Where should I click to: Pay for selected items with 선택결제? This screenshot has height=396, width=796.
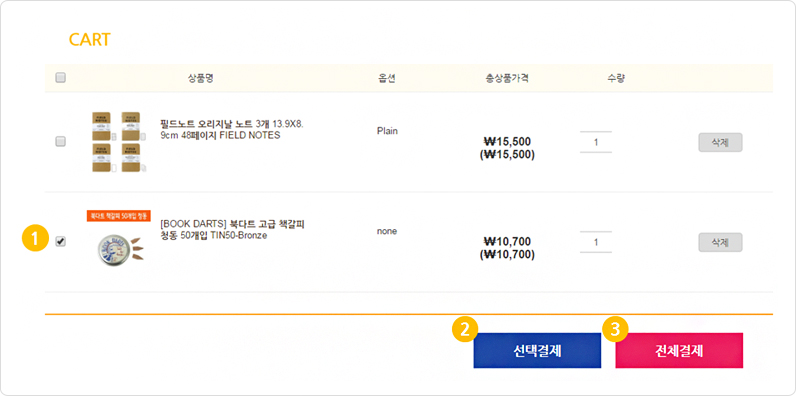click(x=537, y=350)
